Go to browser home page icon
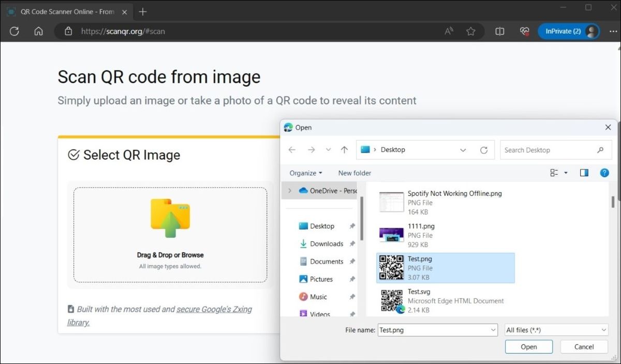 tap(38, 32)
